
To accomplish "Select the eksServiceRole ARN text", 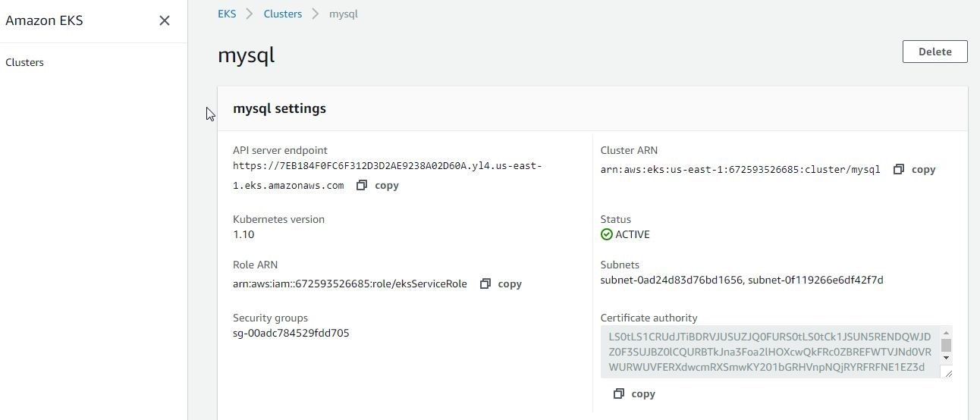I will pyautogui.click(x=350, y=284).
